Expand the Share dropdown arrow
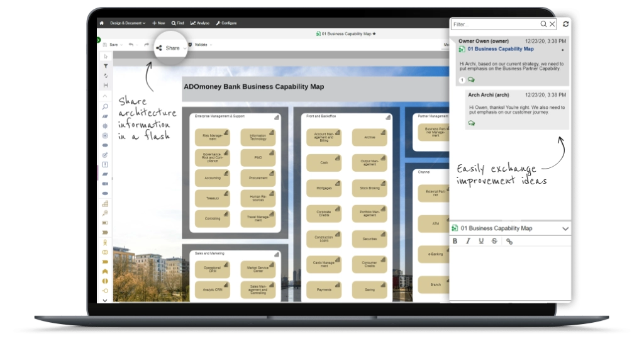This screenshot has height=341, width=644. [x=184, y=48]
